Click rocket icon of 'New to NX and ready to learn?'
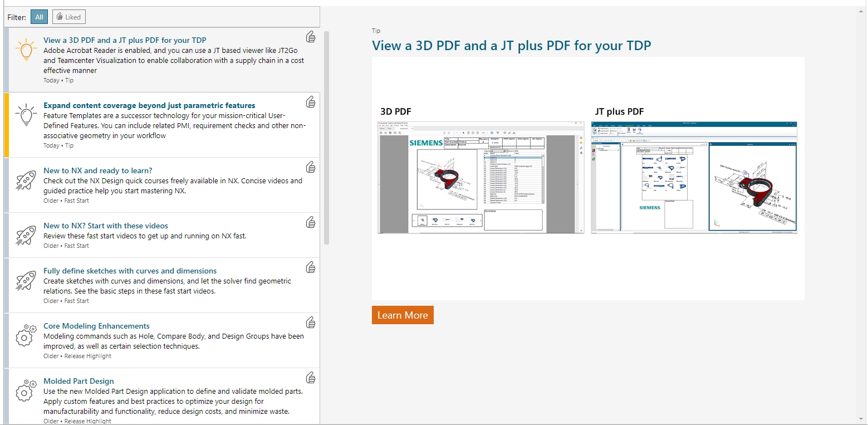This screenshot has width=868, height=425. point(26,180)
